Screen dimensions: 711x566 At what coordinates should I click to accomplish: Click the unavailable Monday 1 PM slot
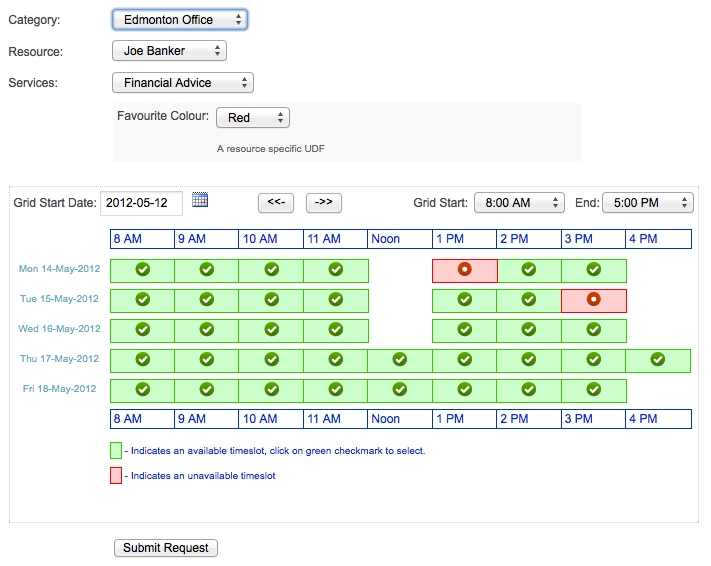tap(464, 269)
